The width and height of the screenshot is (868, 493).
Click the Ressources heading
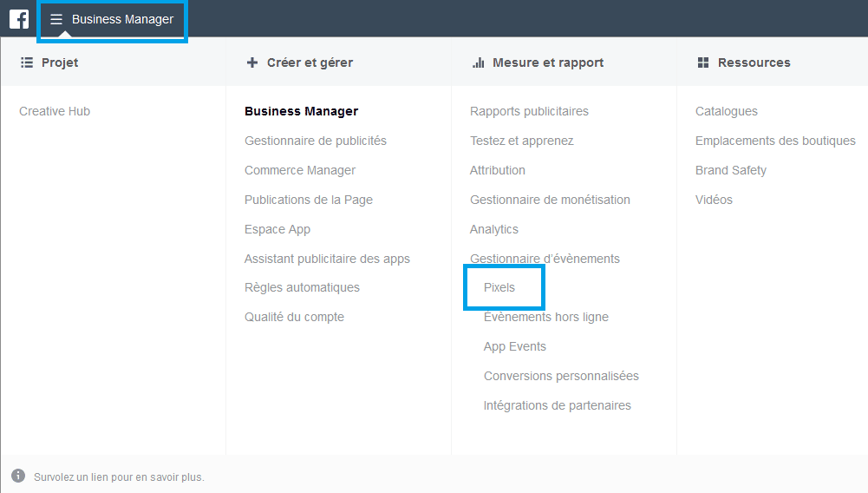[754, 62]
